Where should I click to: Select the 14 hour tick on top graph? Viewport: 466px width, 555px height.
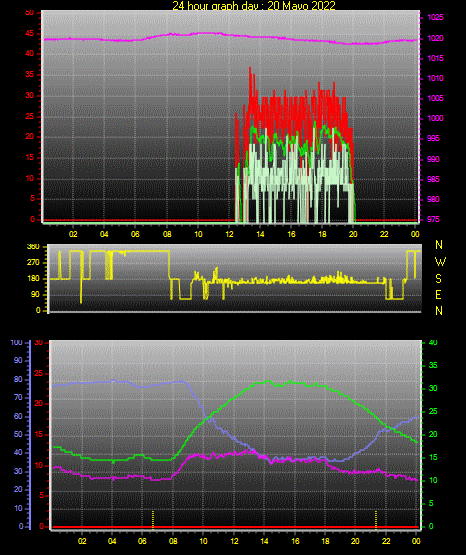[x=260, y=234]
